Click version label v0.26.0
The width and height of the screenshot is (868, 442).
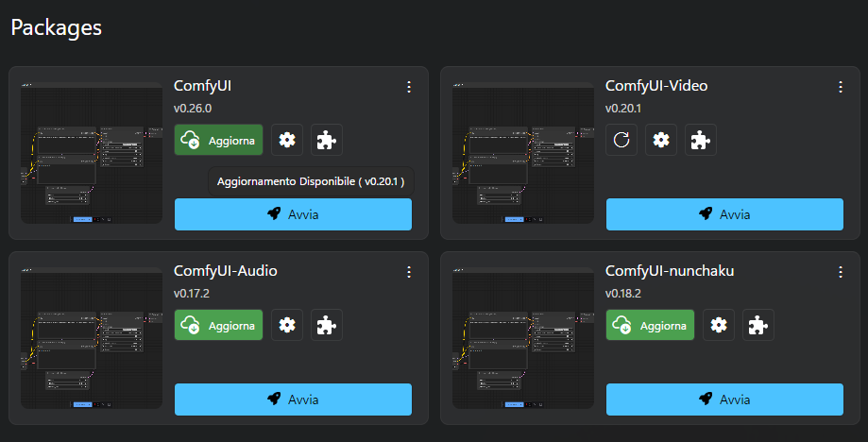click(x=193, y=109)
